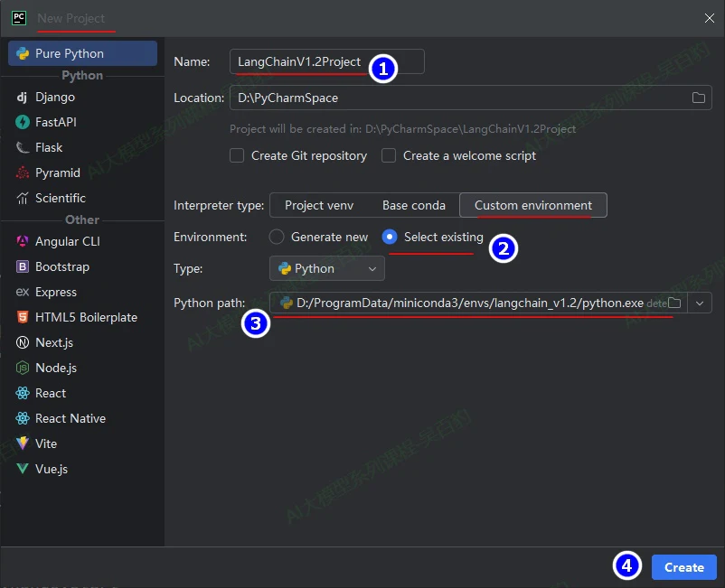Click the Create button
725x588 pixels.
(683, 567)
